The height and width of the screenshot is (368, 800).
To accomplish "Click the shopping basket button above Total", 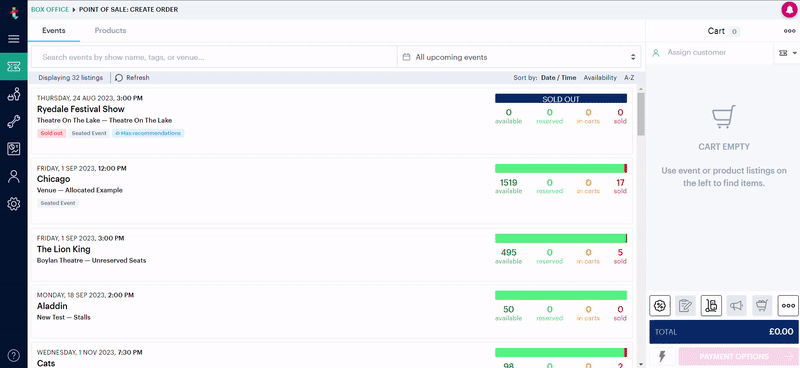I will click(x=762, y=306).
